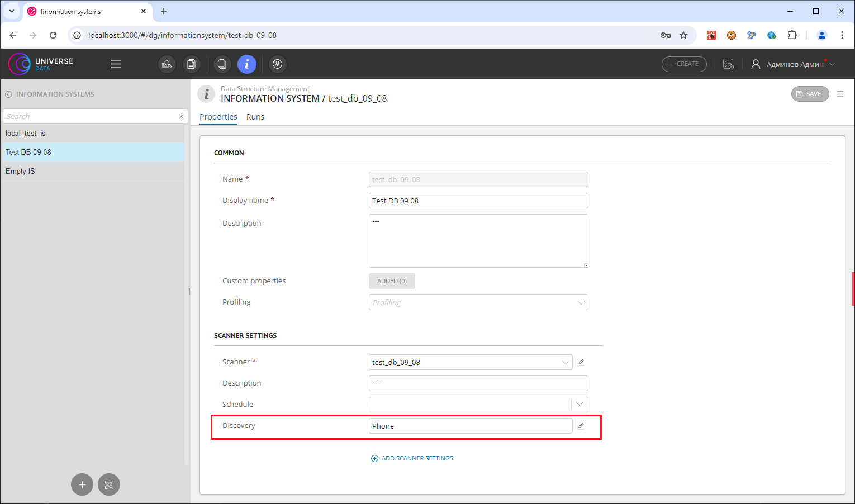Expand the Schedule dropdown arrow
Screen dimensions: 855x504
[579, 405]
